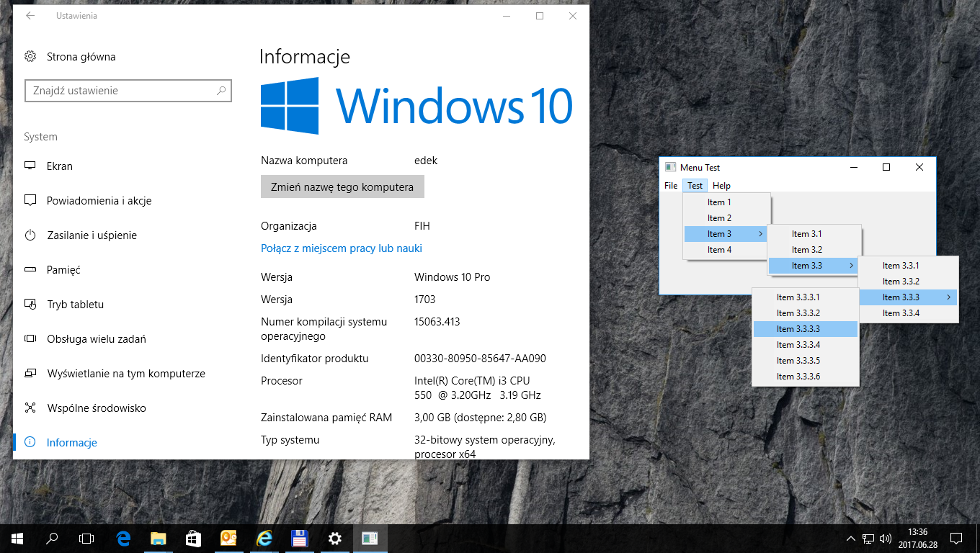Click the Pamięć storage icon
The image size is (980, 553).
point(30,269)
